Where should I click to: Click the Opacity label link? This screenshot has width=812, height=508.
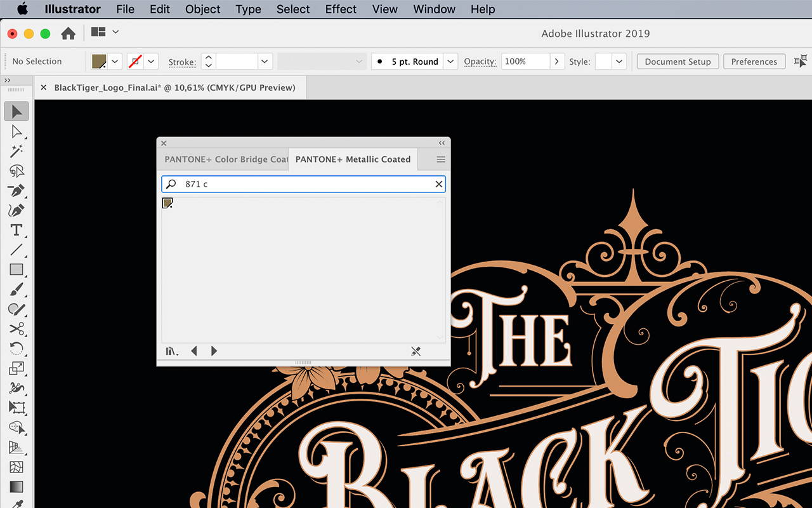tap(480, 62)
